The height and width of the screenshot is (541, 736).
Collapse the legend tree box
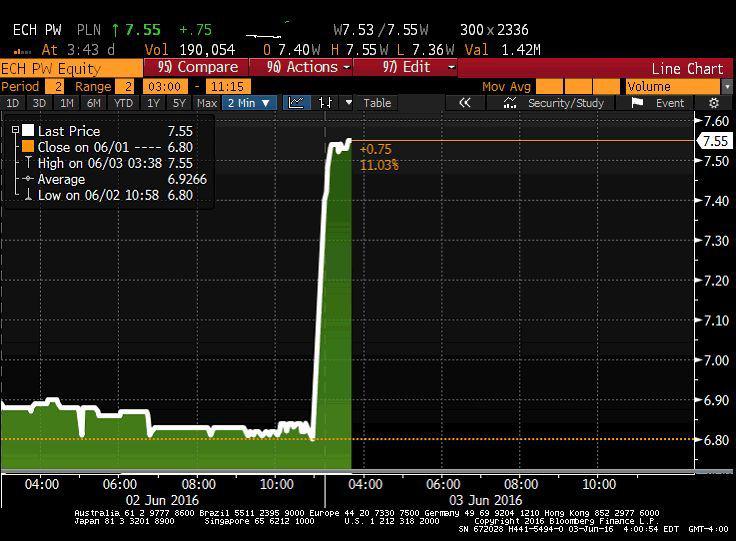click(x=13, y=131)
